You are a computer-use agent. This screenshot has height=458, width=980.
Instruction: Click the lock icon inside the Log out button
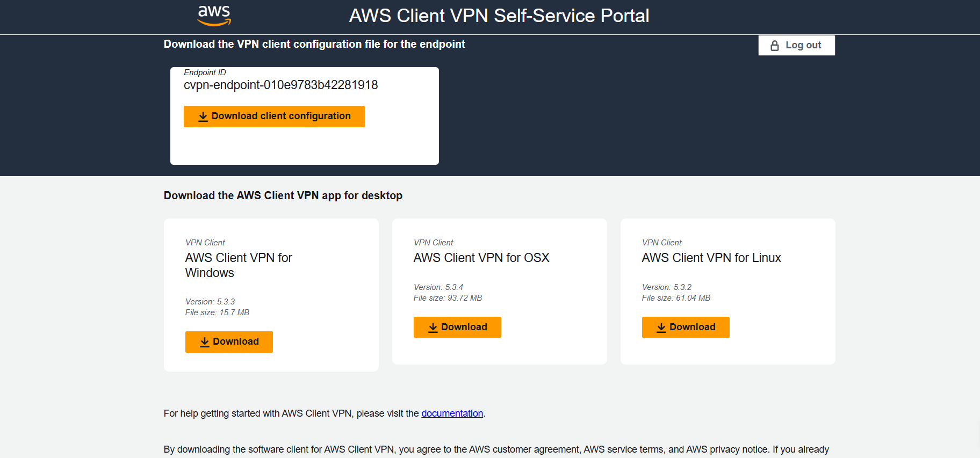tap(775, 45)
